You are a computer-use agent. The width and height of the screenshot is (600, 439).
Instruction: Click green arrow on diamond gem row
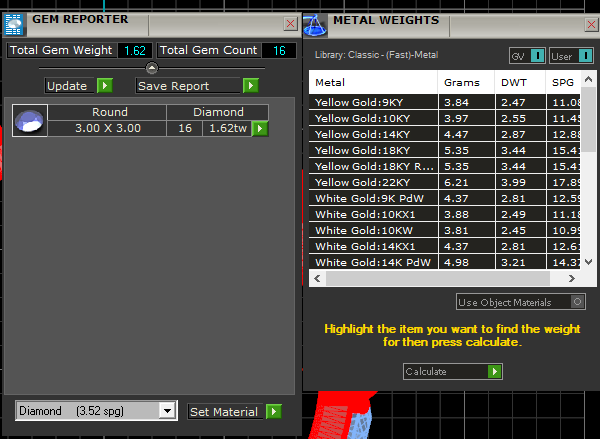click(x=260, y=128)
